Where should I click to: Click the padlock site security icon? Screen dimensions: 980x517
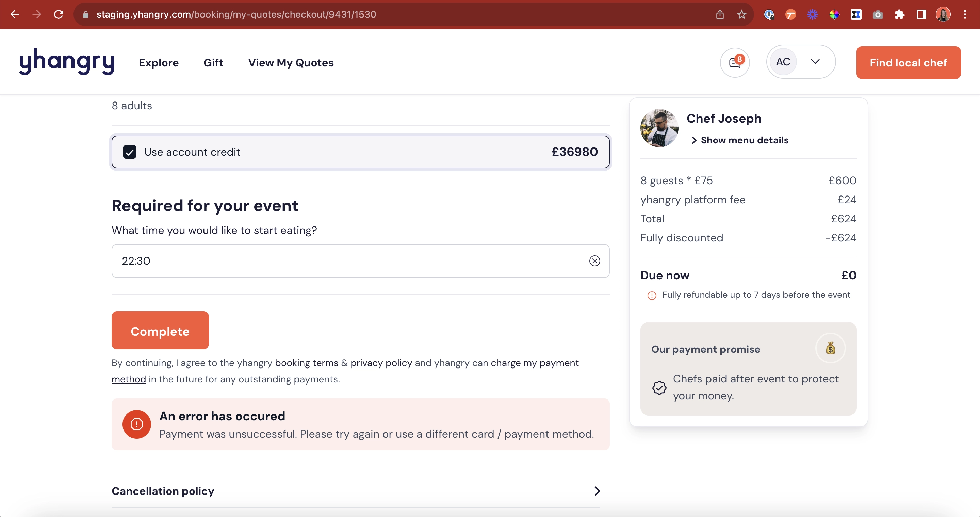tap(86, 14)
